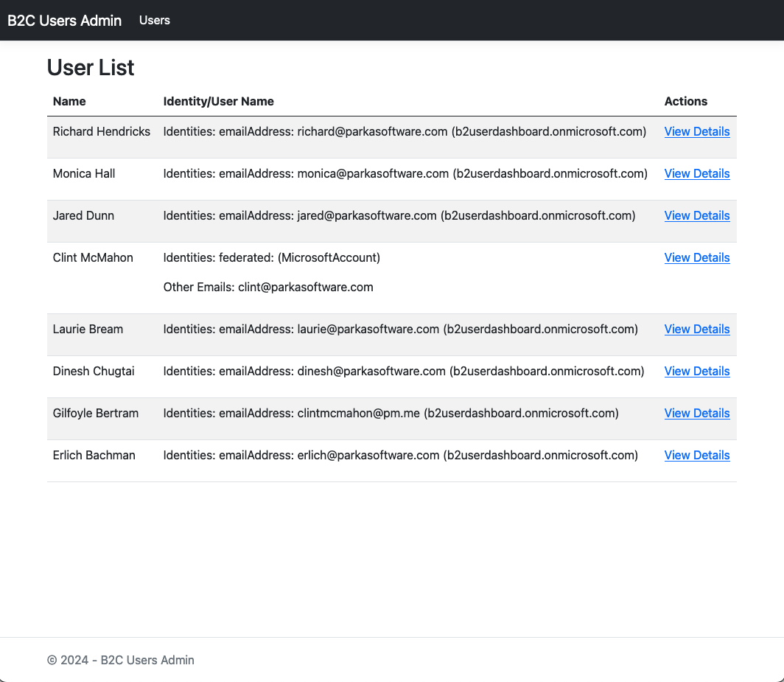Click the laurie@parkasoftware.com identity text
Viewport: 784px width, 682px height.
[401, 330]
